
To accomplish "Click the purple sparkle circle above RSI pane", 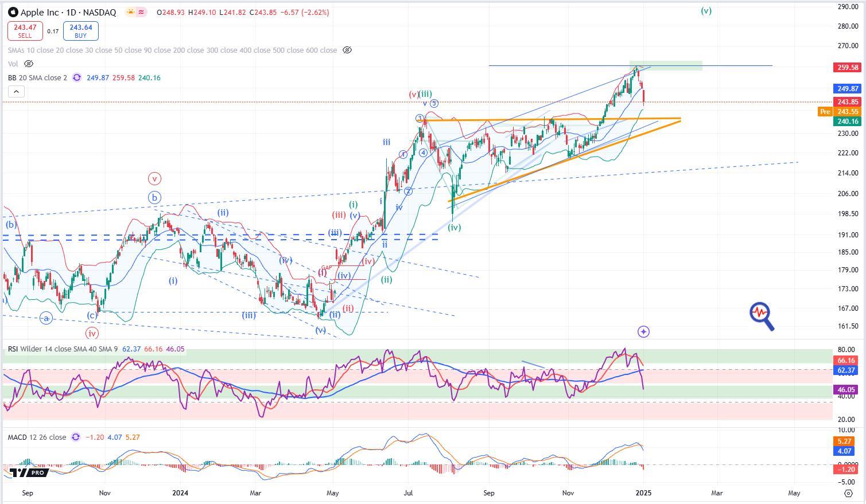I will (x=643, y=331).
